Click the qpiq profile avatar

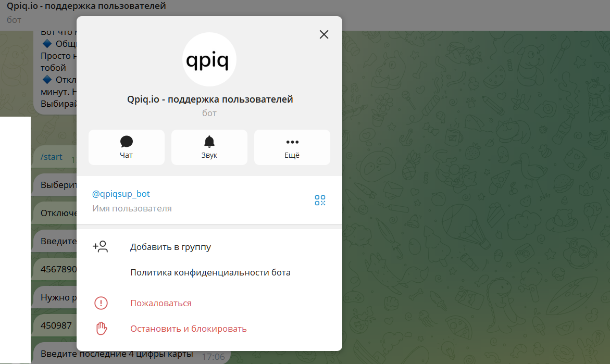[x=209, y=59]
